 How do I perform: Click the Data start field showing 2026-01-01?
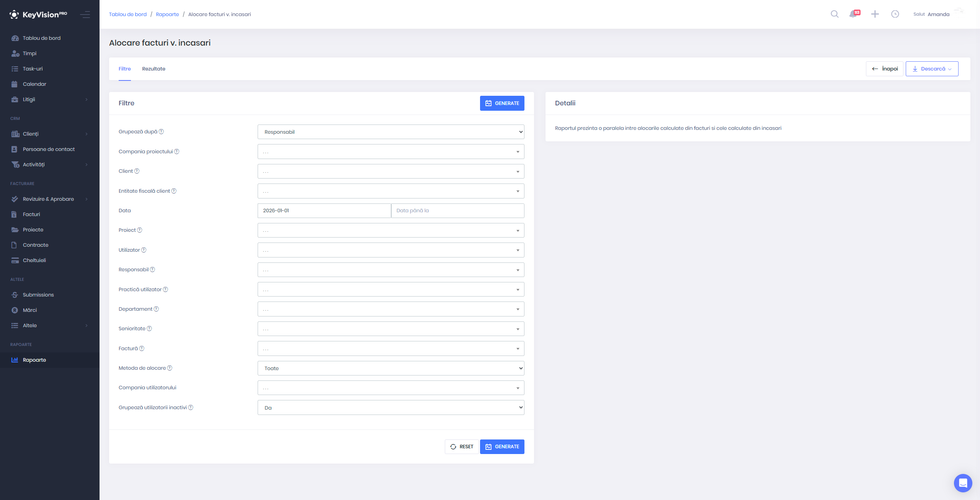coord(324,211)
